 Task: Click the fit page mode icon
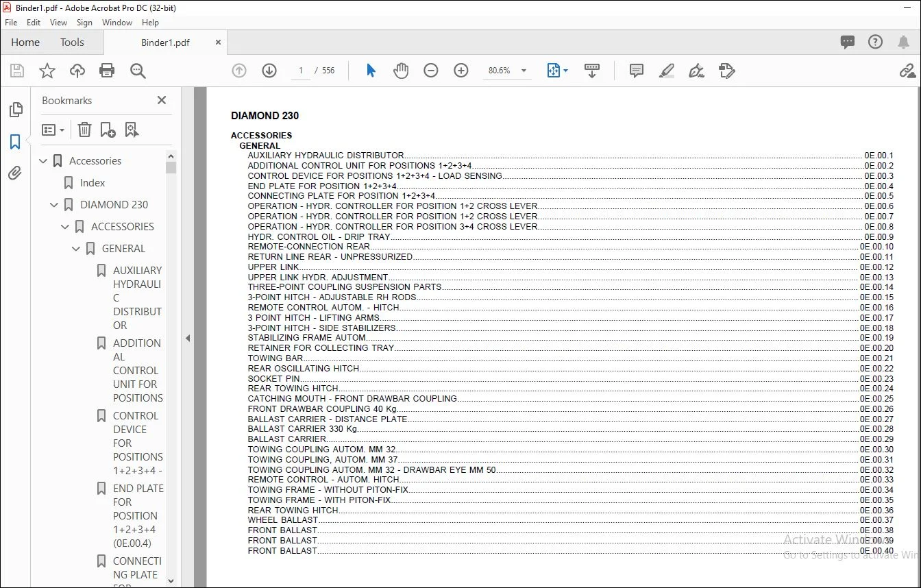[x=554, y=71]
